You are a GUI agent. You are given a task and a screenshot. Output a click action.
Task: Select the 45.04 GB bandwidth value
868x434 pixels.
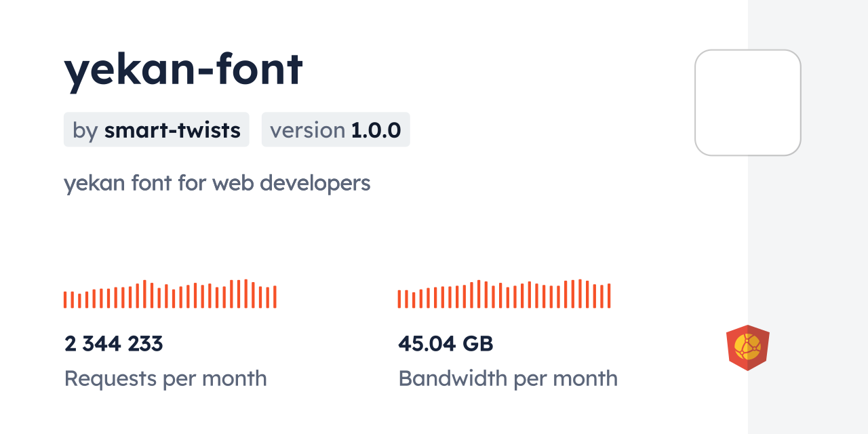click(x=446, y=344)
